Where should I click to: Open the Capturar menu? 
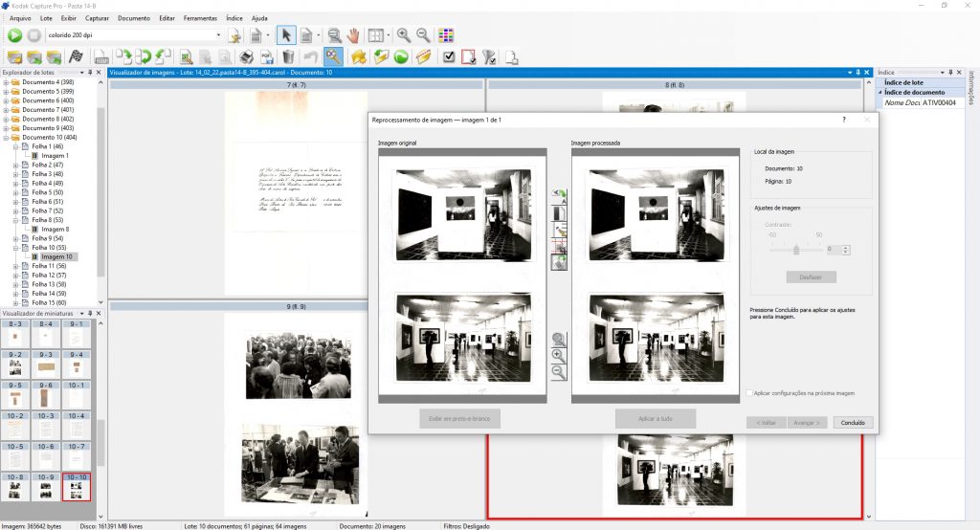coord(97,18)
